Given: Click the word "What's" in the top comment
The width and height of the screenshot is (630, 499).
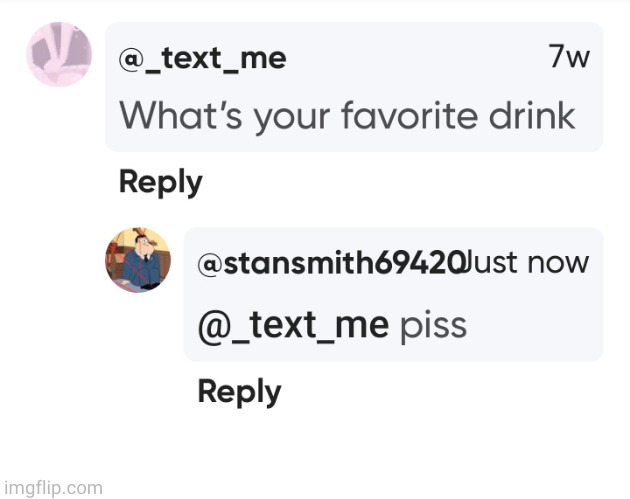Looking at the screenshot, I should click(x=167, y=116).
